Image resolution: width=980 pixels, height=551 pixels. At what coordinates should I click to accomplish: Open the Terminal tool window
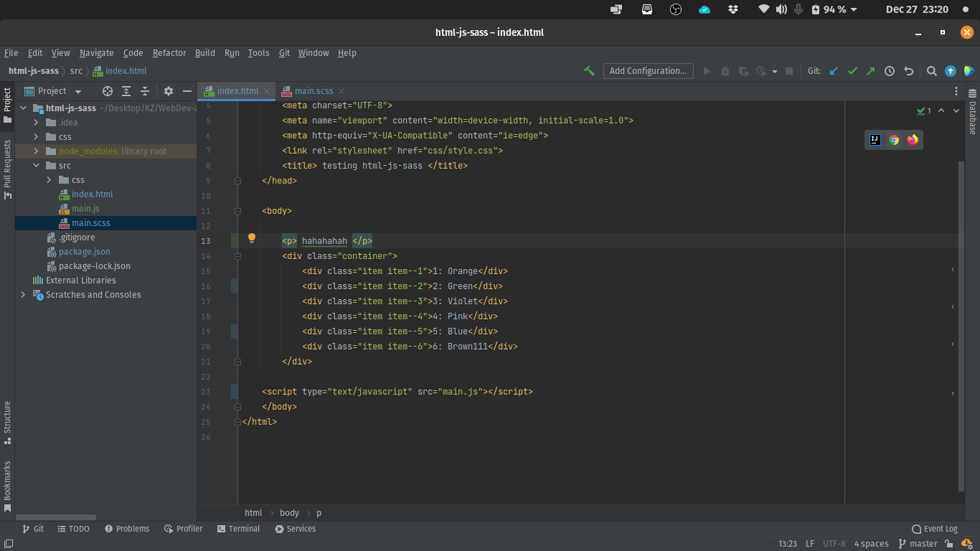tap(238, 529)
